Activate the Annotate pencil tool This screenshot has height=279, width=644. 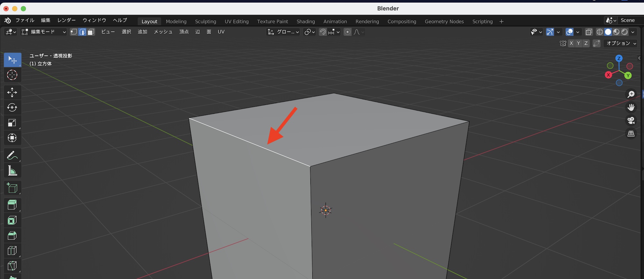(x=12, y=155)
